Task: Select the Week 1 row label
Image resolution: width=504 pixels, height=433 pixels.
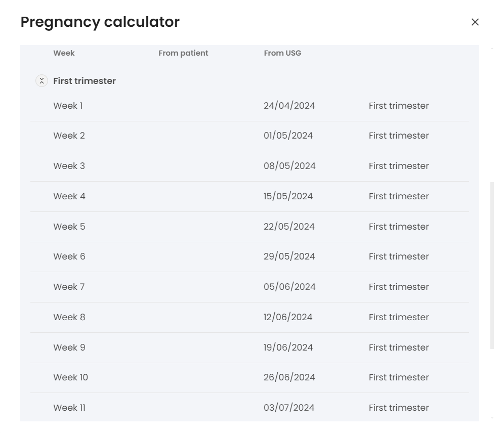Action: tap(68, 106)
